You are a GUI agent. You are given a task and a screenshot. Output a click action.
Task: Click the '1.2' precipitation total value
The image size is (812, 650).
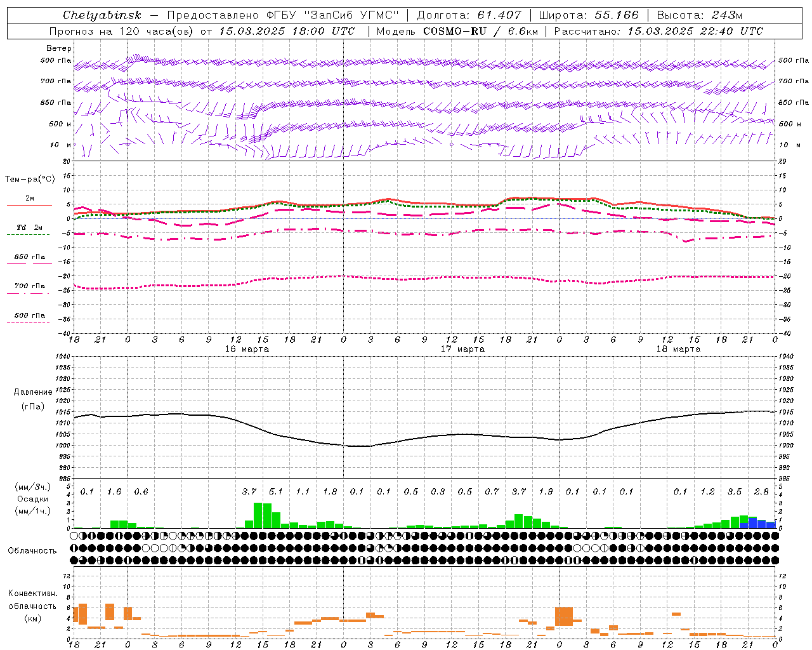(707, 491)
